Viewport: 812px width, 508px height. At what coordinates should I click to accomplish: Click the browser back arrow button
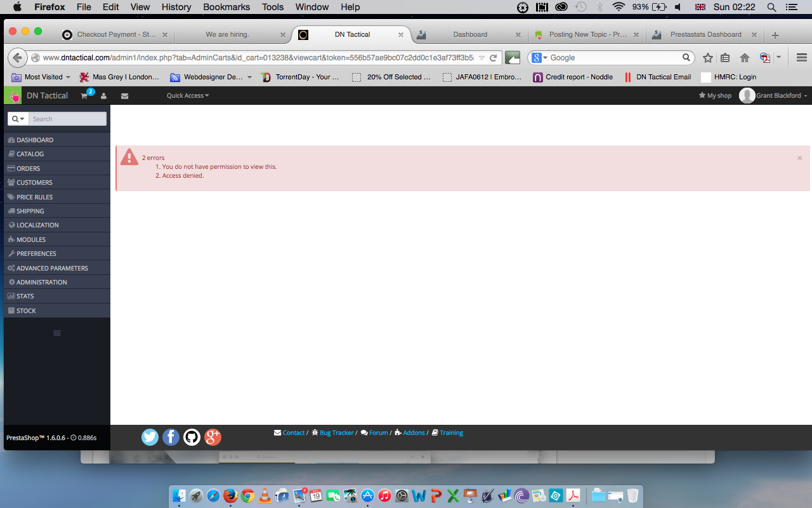pos(17,58)
